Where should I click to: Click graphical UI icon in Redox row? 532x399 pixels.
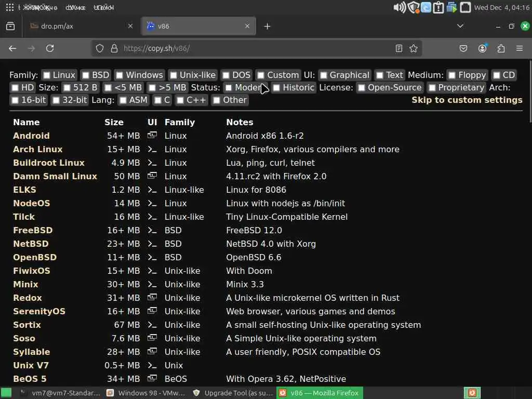pos(152,298)
